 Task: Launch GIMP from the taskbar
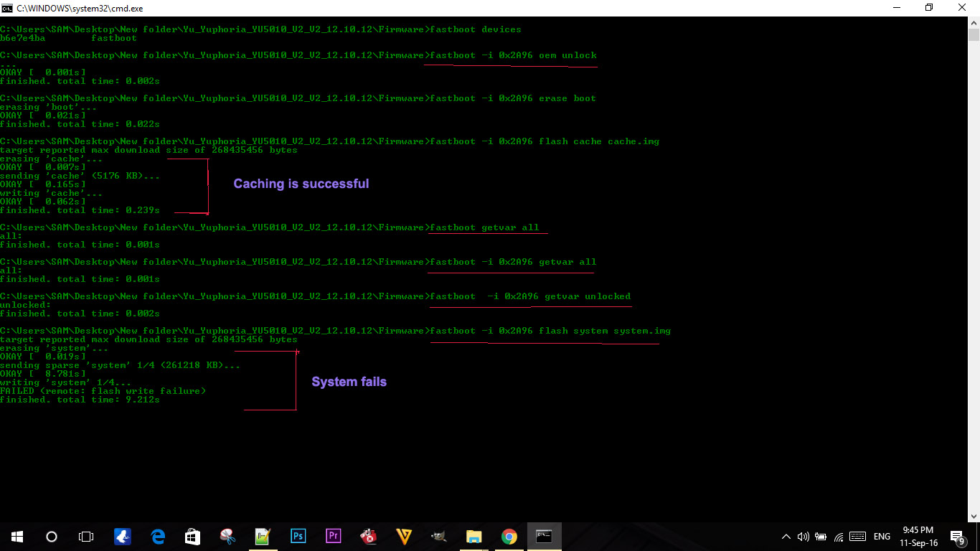(438, 536)
